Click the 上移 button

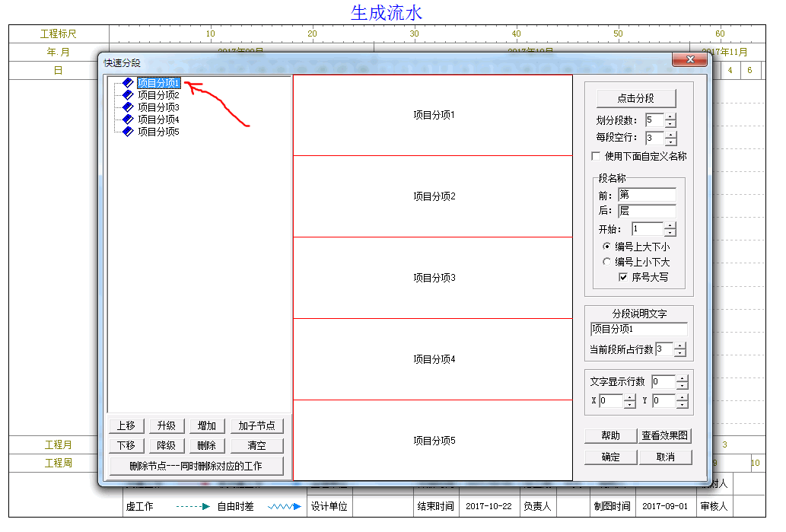[126, 426]
